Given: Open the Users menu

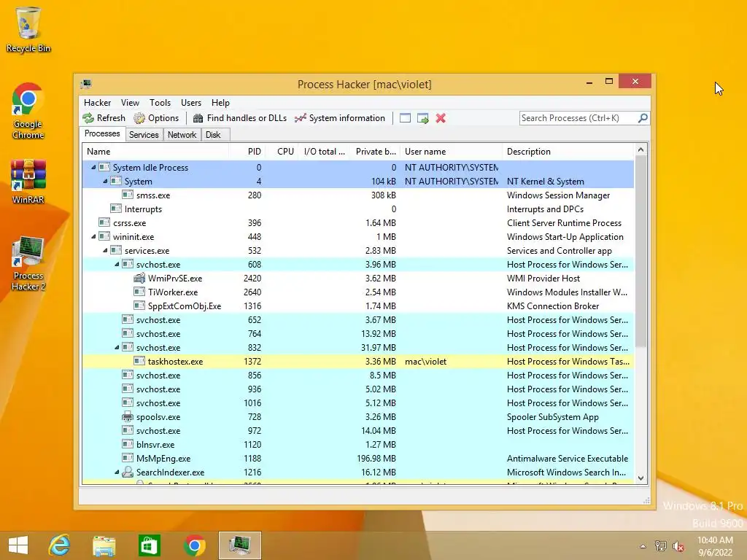Looking at the screenshot, I should click(190, 103).
